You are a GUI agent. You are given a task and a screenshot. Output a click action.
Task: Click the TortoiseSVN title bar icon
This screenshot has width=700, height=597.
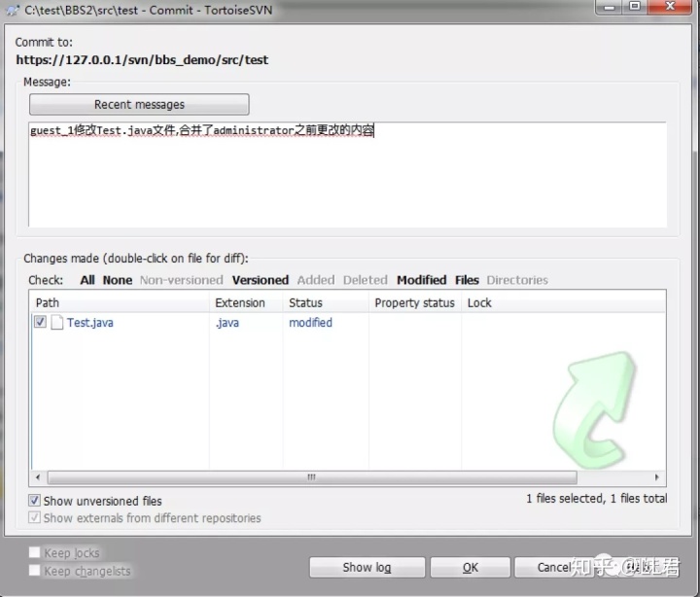click(13, 10)
